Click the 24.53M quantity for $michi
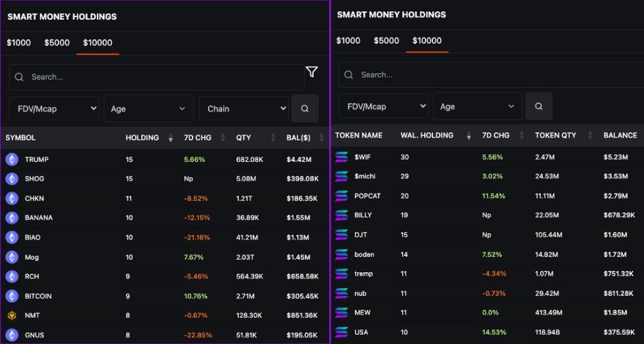644x344 pixels. [546, 176]
